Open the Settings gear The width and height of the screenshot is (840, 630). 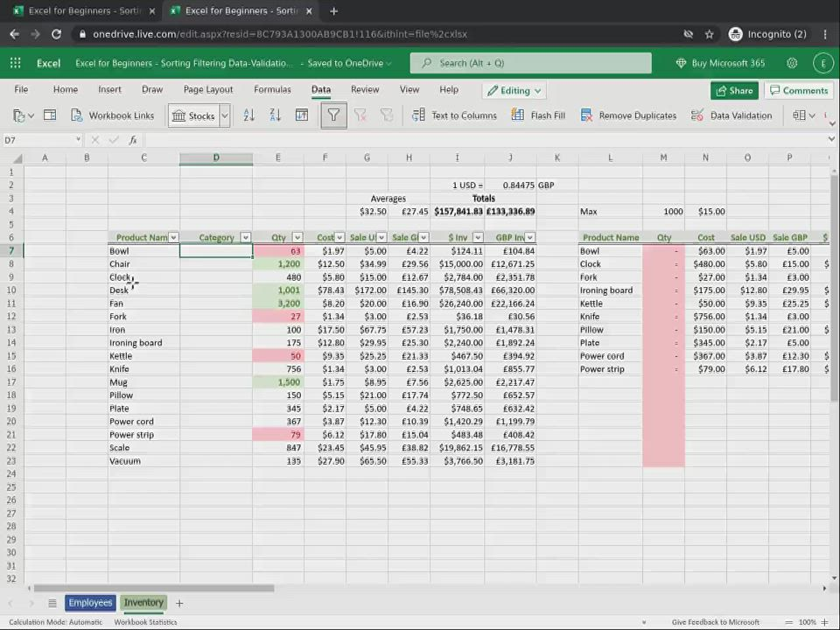point(792,63)
